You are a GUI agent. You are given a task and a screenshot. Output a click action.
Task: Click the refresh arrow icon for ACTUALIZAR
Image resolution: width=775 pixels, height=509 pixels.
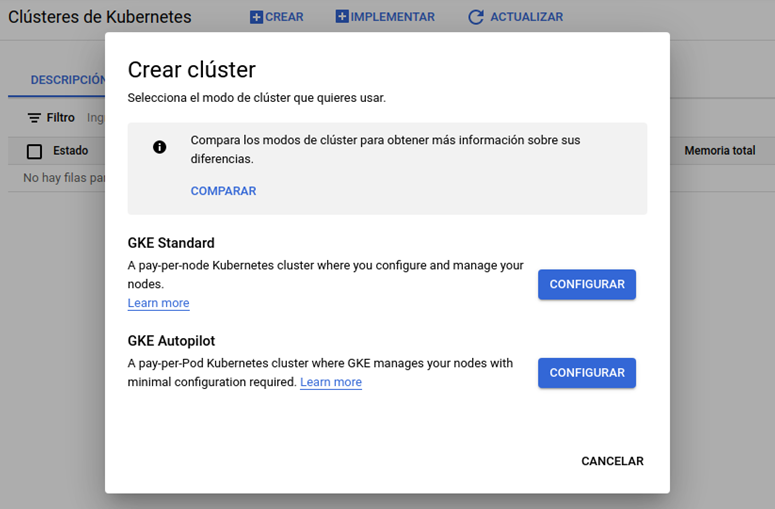475,17
